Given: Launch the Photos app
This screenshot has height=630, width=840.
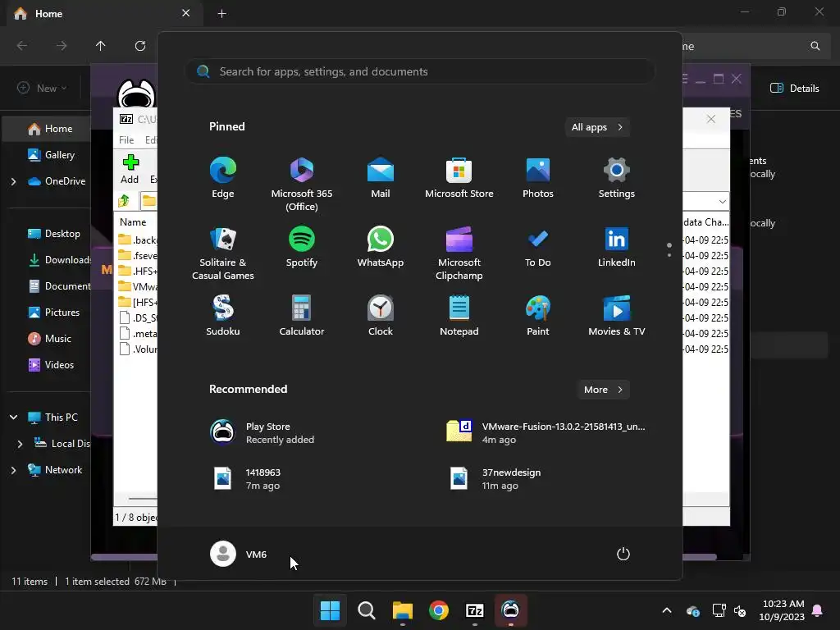Looking at the screenshot, I should pos(538,178).
